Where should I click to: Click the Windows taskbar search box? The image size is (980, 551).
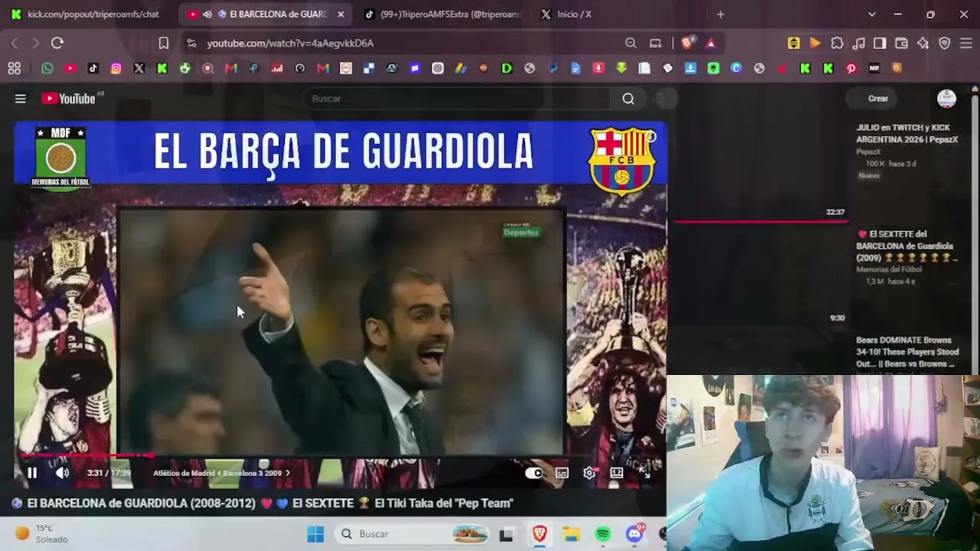pyautogui.click(x=413, y=534)
